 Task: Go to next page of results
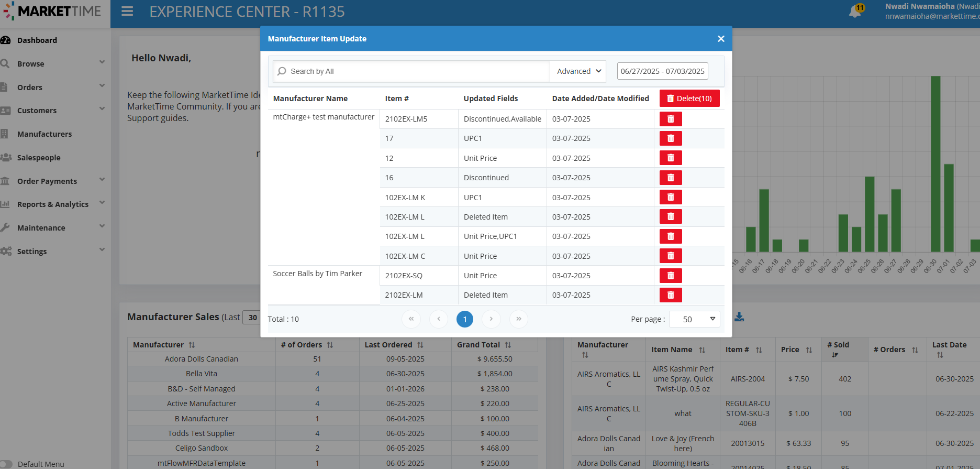click(491, 319)
